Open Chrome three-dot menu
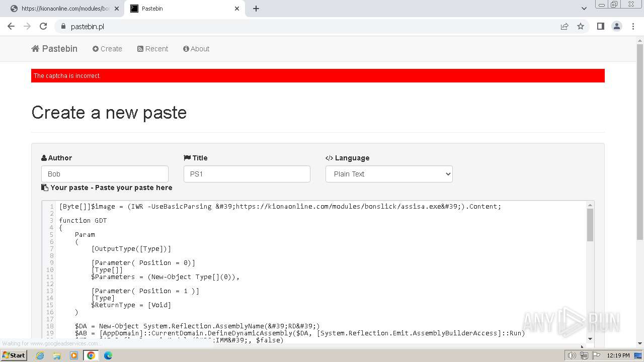The image size is (644, 362). [x=633, y=26]
